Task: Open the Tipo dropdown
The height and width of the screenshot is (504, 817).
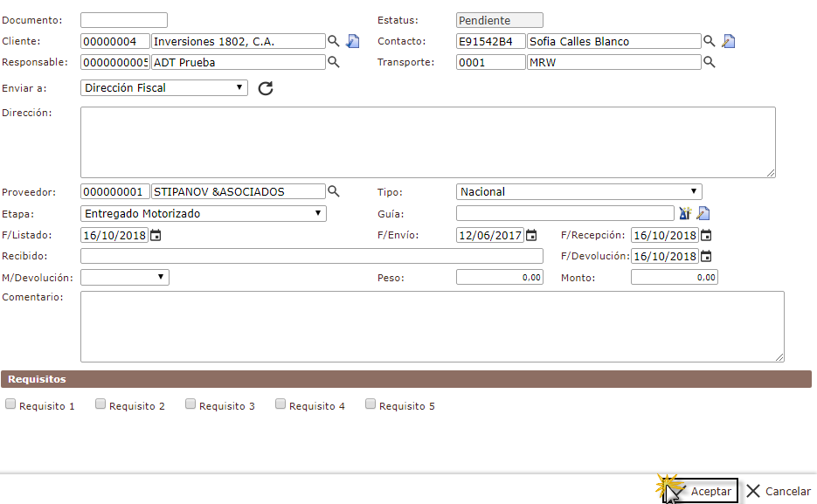Action: pos(578,192)
